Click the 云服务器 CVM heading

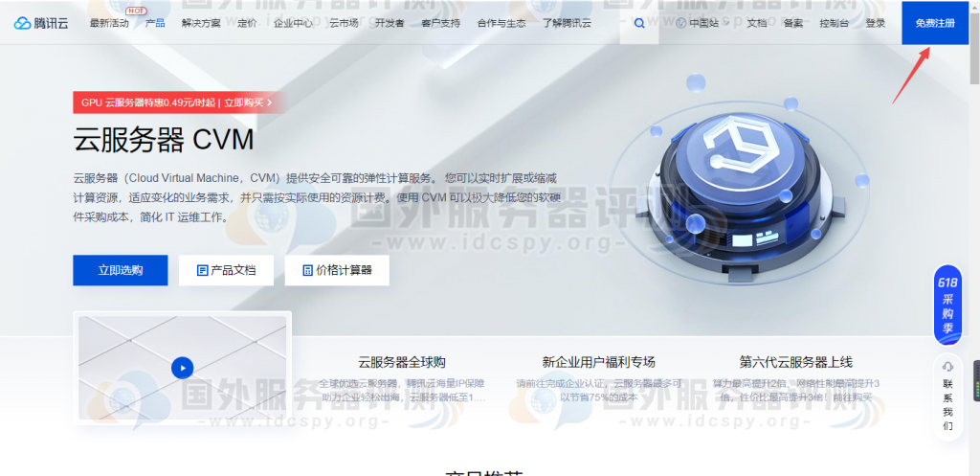click(164, 141)
